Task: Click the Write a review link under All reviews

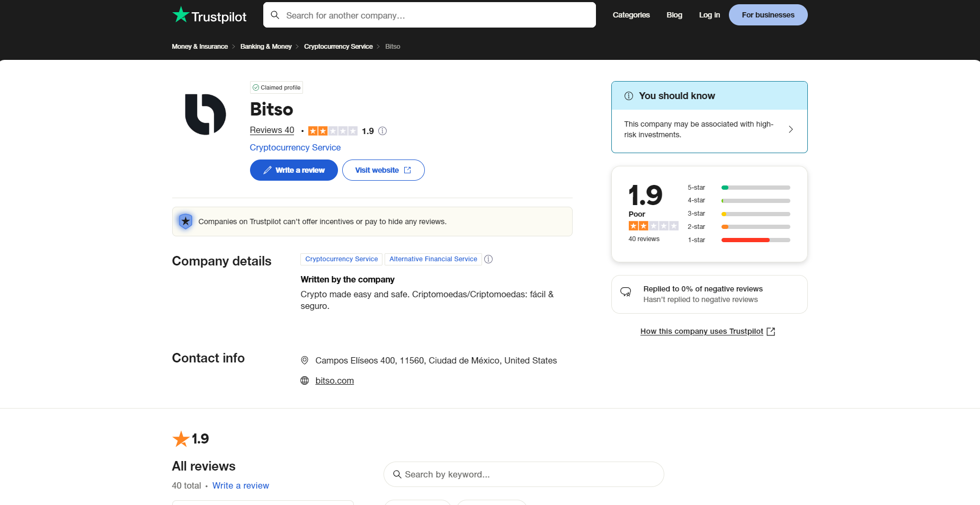Action: point(240,485)
